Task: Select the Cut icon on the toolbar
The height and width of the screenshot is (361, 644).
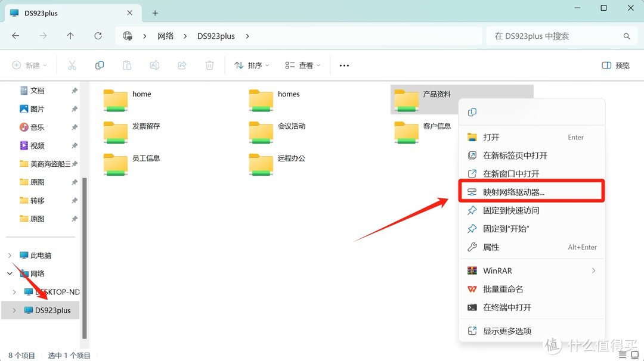Action: click(x=72, y=65)
